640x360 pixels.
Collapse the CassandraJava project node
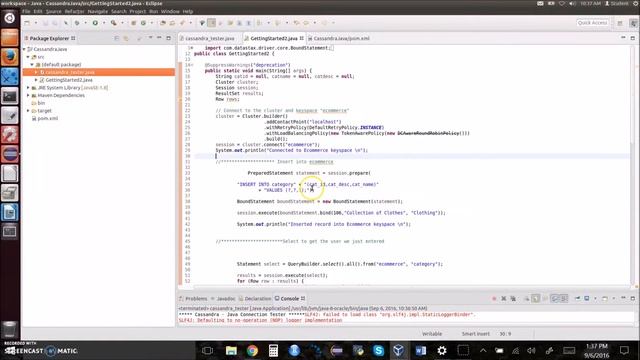point(24,49)
